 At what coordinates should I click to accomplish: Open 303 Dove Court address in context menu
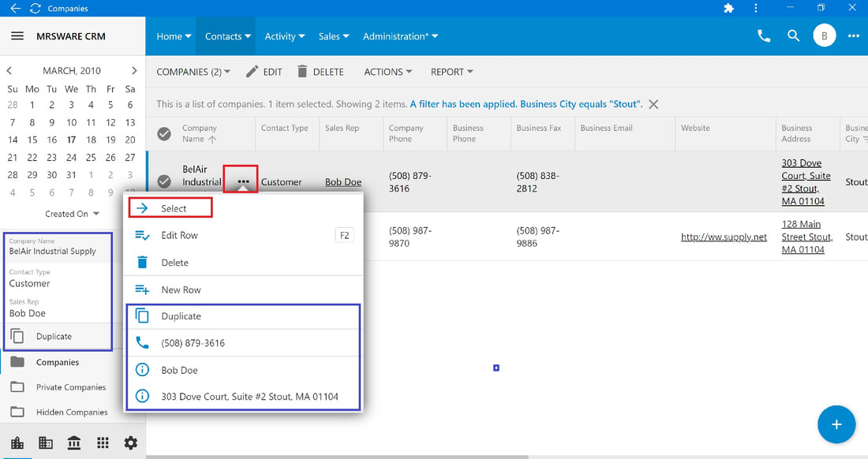[244, 397]
